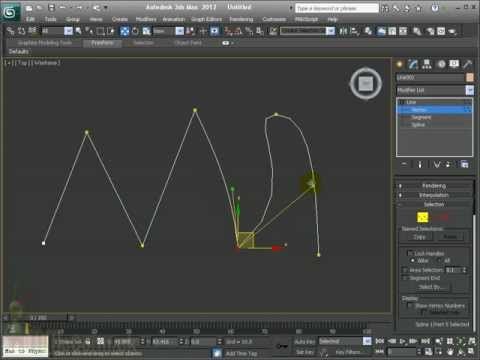Image resolution: width=480 pixels, height=360 pixels.
Task: Click the Copy named selection button
Action: (x=419, y=237)
